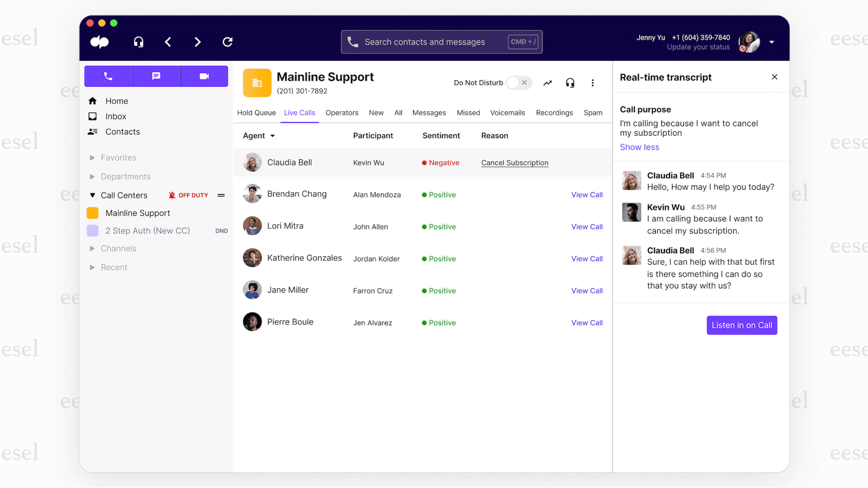
Task: Expand the Favorites section
Action: pos(92,158)
